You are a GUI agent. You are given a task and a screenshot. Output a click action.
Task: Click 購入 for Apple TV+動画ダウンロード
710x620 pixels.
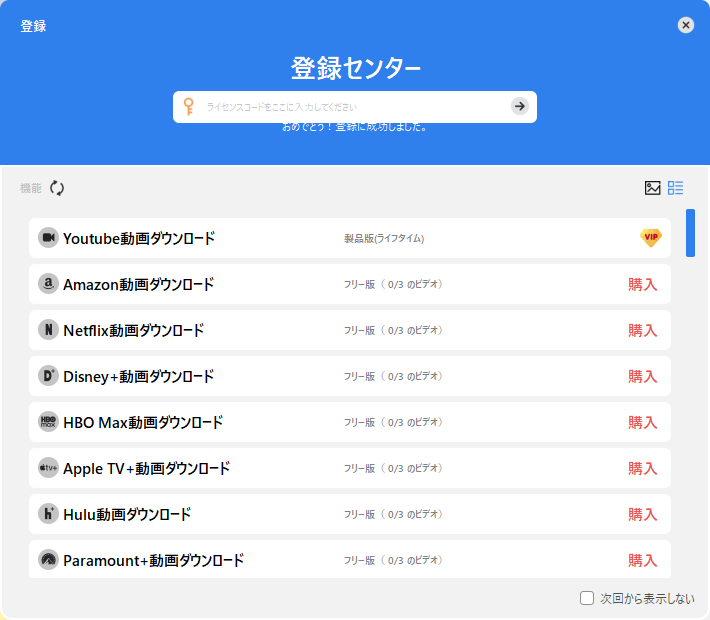coord(643,468)
